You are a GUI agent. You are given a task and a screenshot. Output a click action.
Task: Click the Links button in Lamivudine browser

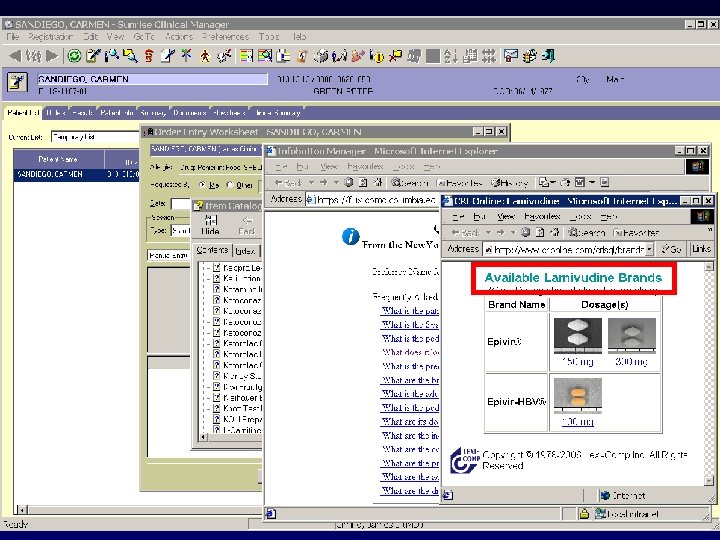[x=701, y=249]
